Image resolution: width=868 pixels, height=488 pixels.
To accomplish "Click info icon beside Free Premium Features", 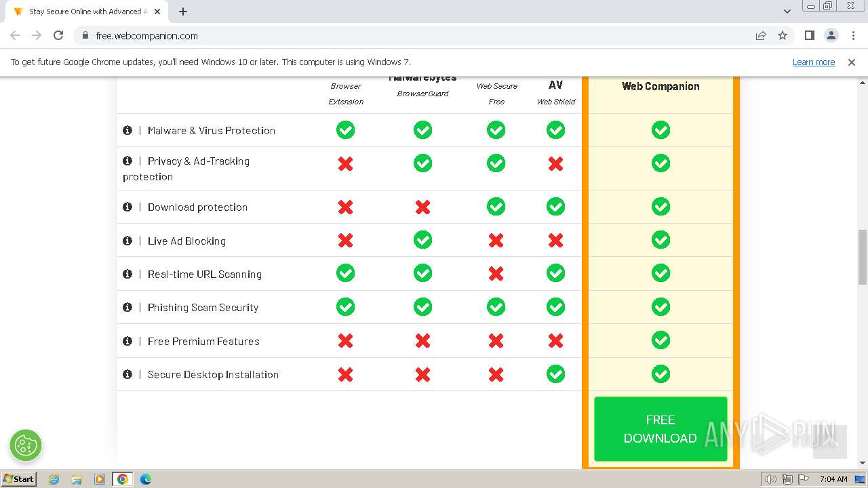I will click(127, 341).
